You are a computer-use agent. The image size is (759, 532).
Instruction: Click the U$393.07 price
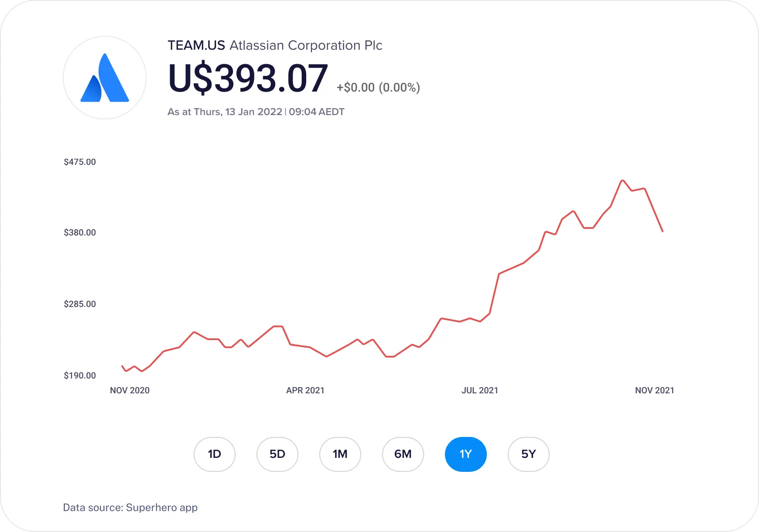tap(248, 78)
